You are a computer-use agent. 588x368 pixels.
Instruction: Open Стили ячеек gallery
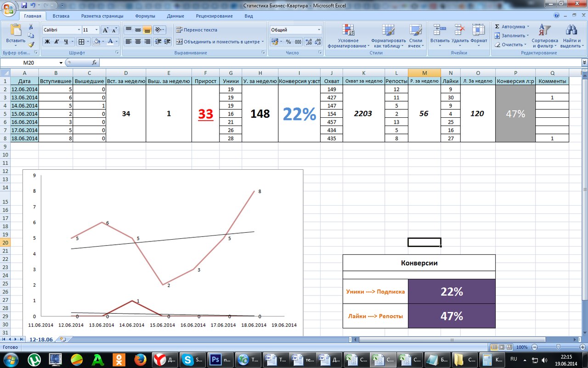tap(415, 36)
